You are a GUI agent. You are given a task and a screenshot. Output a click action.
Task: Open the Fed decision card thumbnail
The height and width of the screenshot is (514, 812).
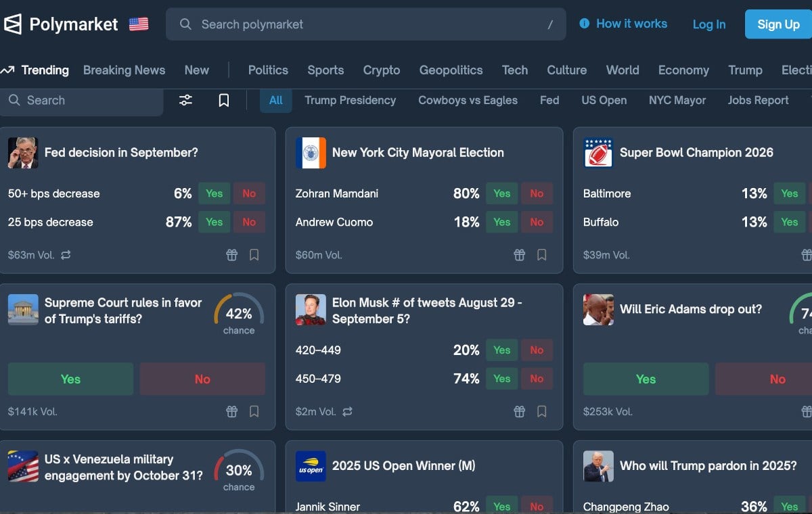[x=23, y=153]
